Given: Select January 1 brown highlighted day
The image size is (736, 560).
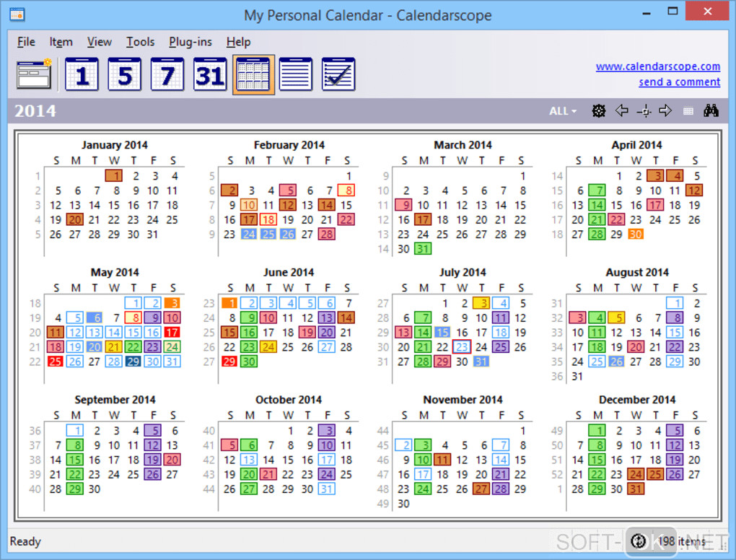Looking at the screenshot, I should pos(114,176).
